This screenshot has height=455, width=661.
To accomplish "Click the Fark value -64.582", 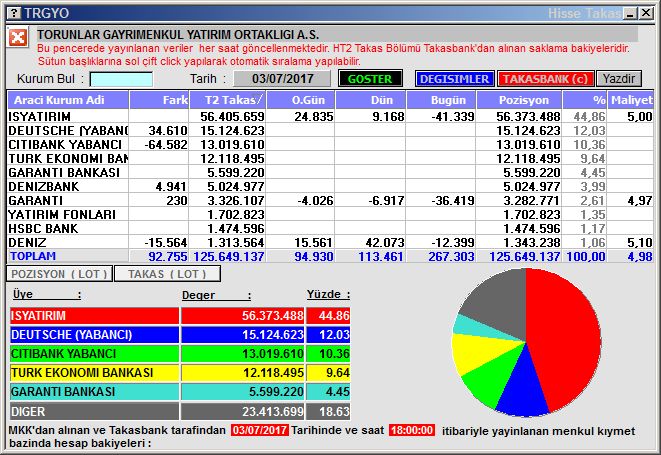I will (166, 145).
